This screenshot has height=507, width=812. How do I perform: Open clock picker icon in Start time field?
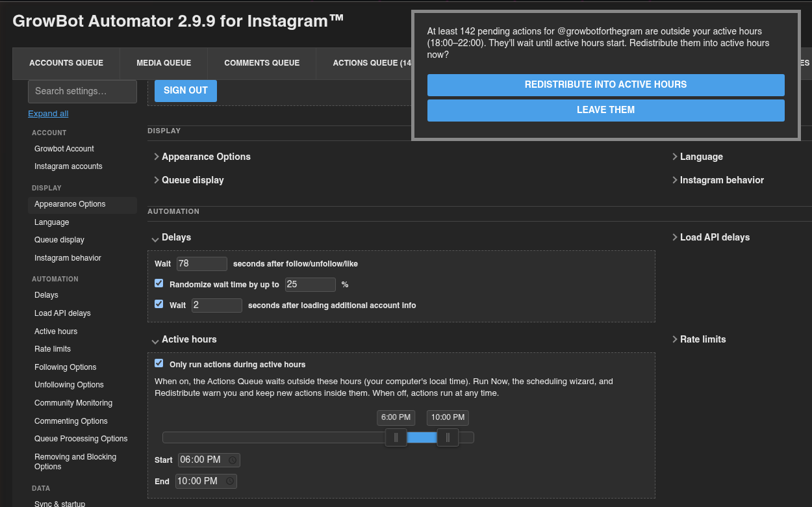233,460
